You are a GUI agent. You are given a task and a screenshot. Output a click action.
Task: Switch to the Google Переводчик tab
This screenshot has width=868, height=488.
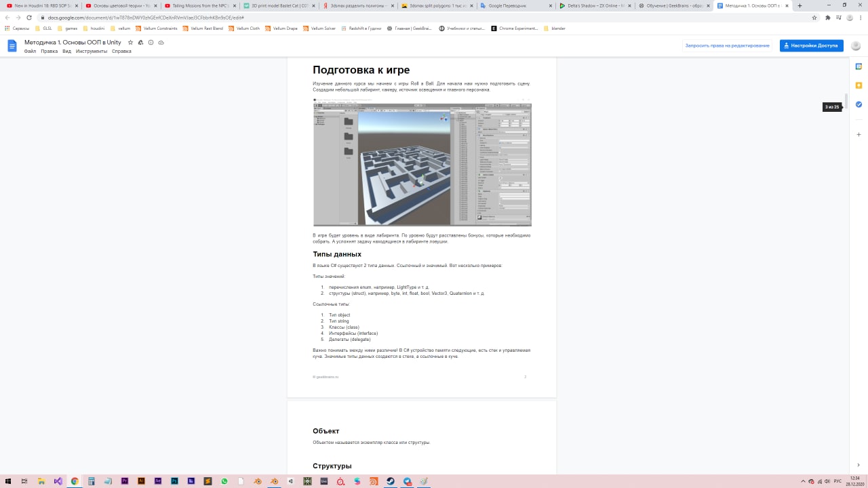pyautogui.click(x=517, y=5)
